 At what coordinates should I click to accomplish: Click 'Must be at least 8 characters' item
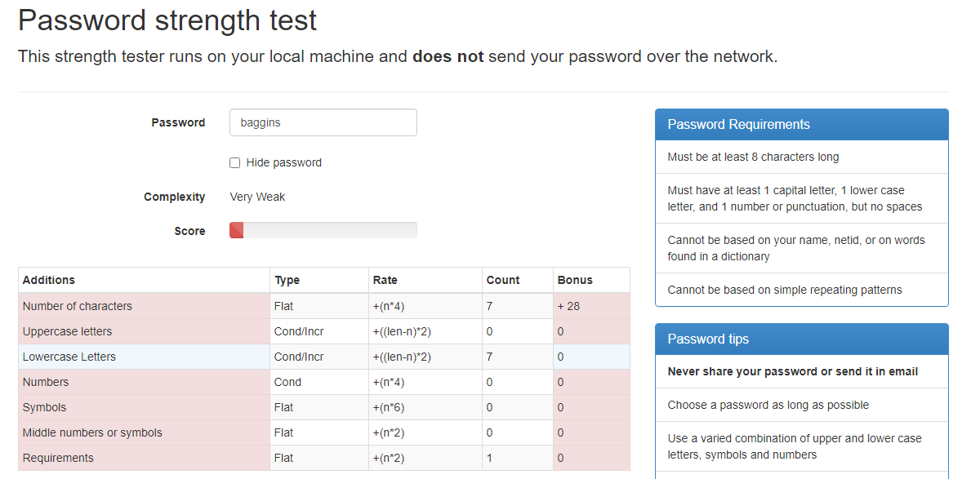point(753,157)
